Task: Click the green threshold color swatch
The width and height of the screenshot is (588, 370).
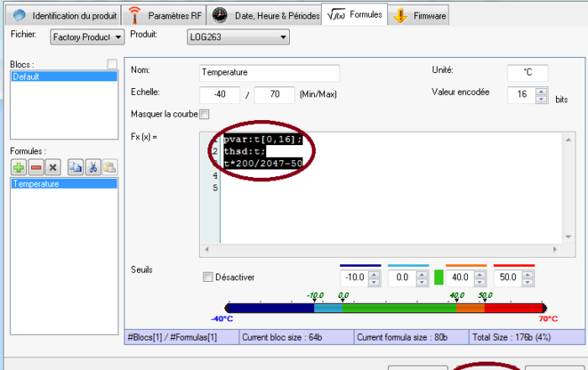Action: coord(438,278)
